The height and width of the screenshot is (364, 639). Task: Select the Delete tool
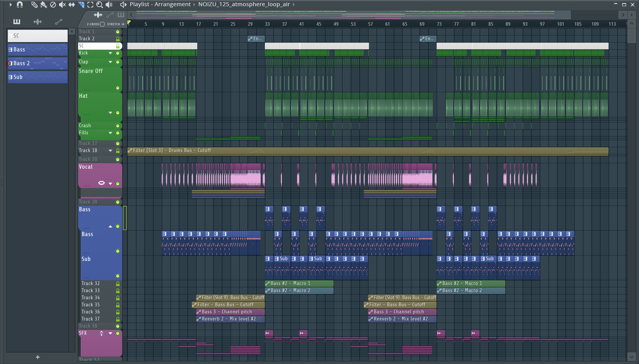[x=53, y=4]
